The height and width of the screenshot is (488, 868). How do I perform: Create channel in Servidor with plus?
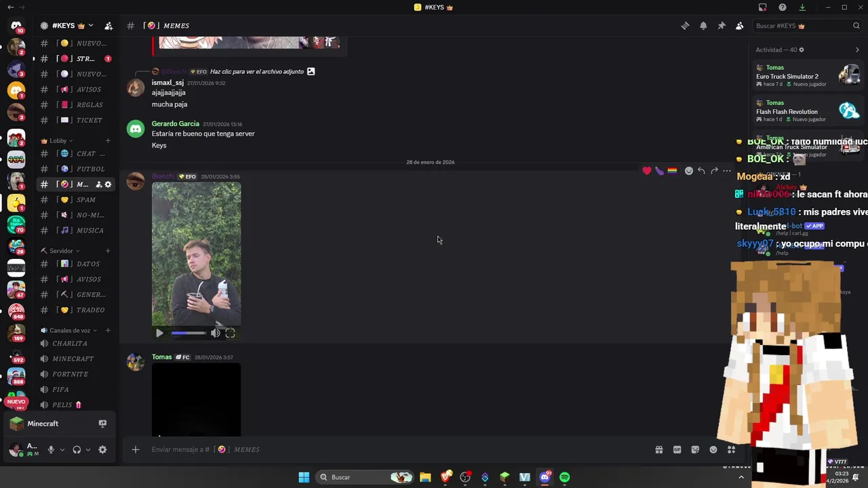pyautogui.click(x=108, y=251)
